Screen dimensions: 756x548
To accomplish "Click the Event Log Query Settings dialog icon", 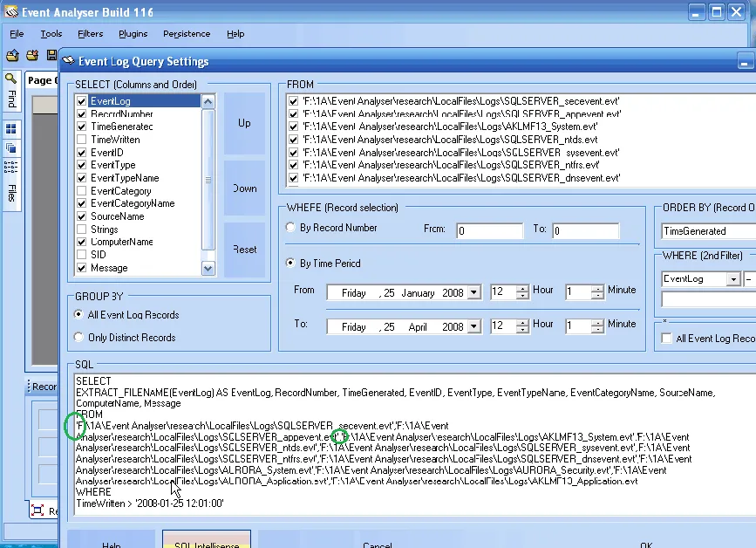I will pyautogui.click(x=69, y=61).
